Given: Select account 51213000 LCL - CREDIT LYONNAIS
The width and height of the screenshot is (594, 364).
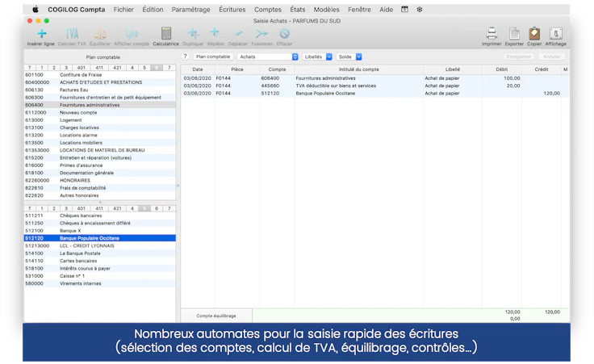Looking at the screenshot, I should [100, 246].
